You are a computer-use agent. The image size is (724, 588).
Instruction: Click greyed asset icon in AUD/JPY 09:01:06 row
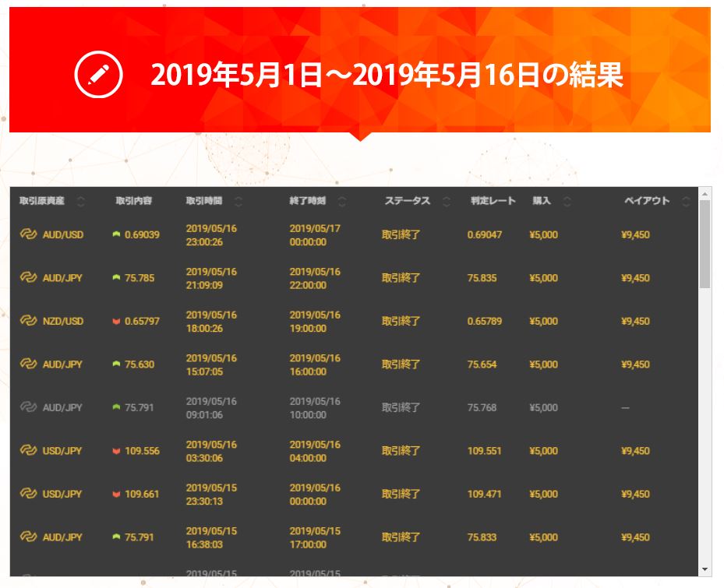(28, 407)
